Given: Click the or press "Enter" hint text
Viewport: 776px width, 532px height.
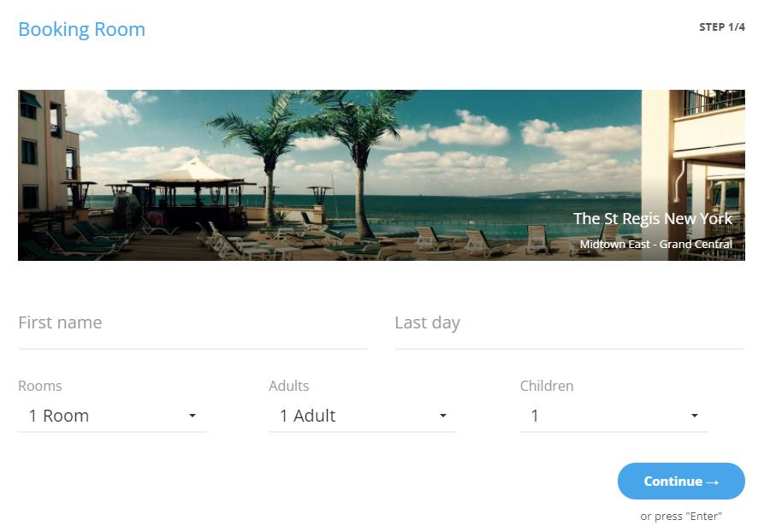Looking at the screenshot, I should point(681,516).
